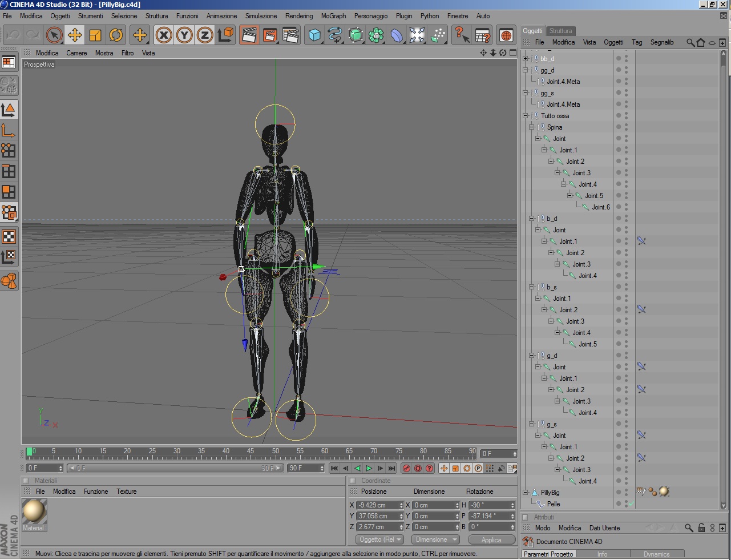The image size is (731, 560).
Task: Open the Texture menu in Materiali panel
Action: pos(127,491)
